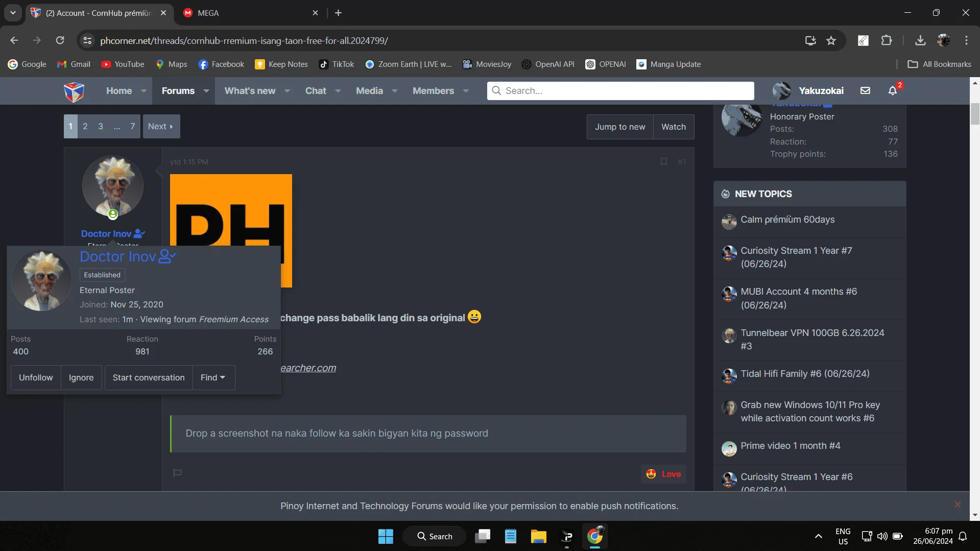Click Home in the forum navigation
The image size is (980, 551).
coord(119,91)
